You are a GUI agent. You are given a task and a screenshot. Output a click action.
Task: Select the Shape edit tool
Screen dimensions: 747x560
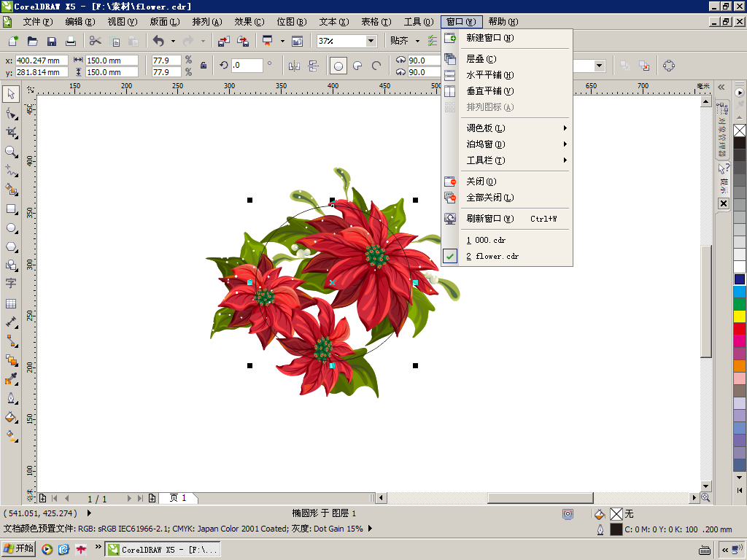point(10,113)
